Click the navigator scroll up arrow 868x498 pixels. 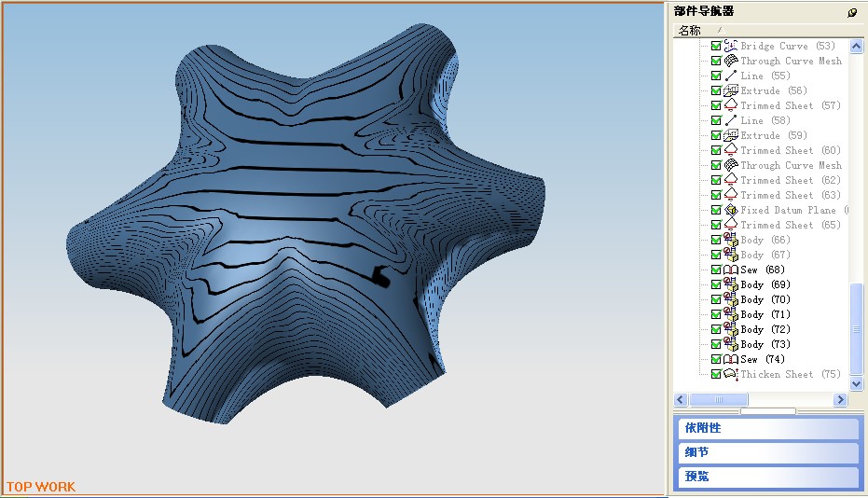tap(857, 46)
